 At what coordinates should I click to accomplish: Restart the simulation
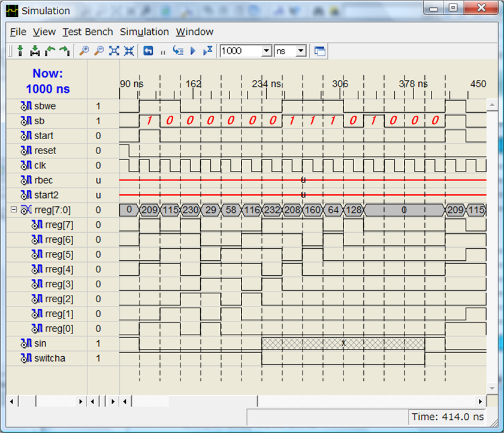coord(148,51)
